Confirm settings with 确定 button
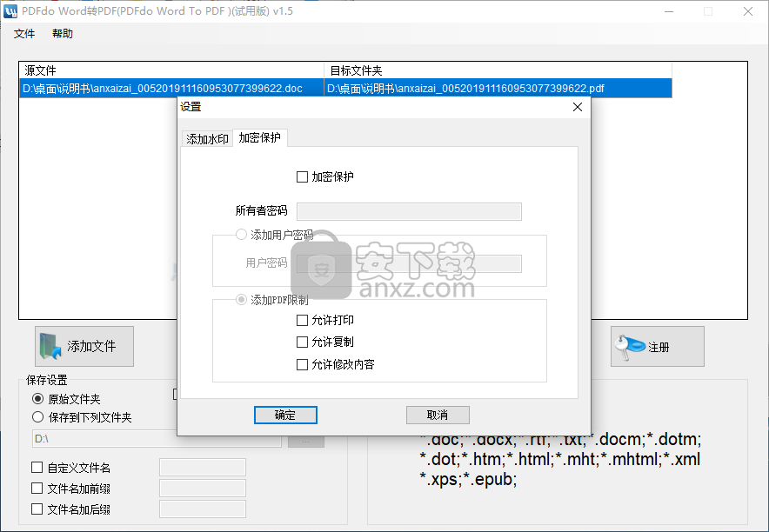 pos(285,415)
